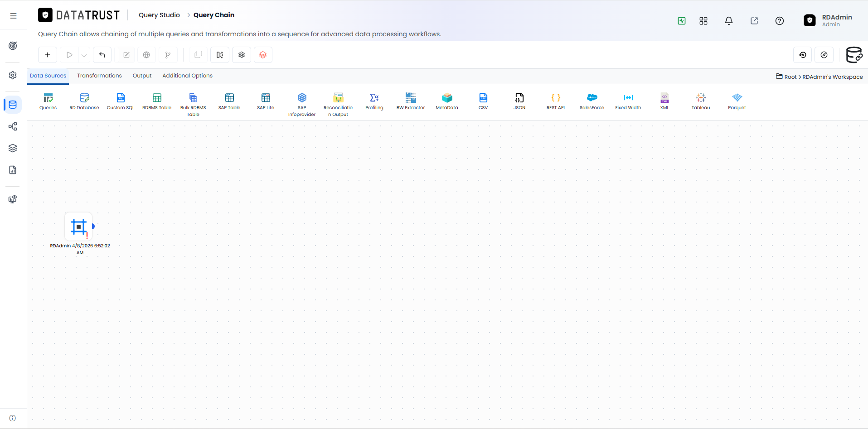This screenshot has height=429, width=868.
Task: Select the Tableau data source
Action: click(701, 101)
